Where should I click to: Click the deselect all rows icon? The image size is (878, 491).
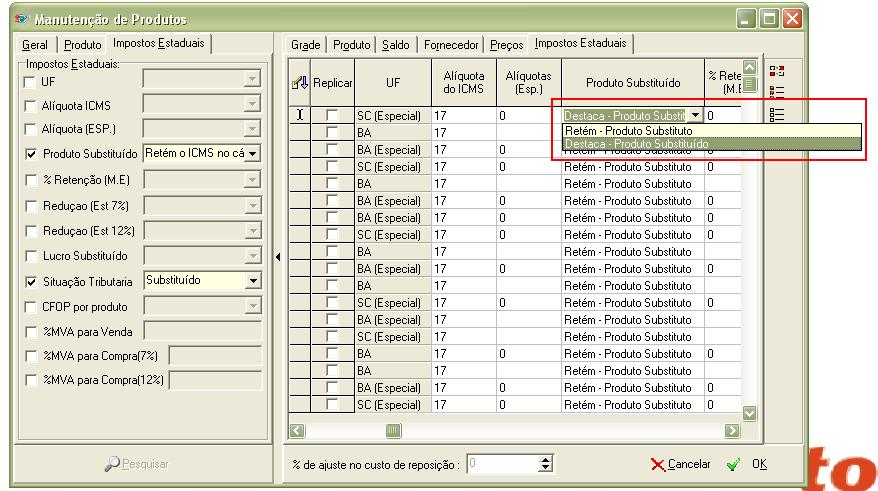pyautogui.click(x=777, y=115)
